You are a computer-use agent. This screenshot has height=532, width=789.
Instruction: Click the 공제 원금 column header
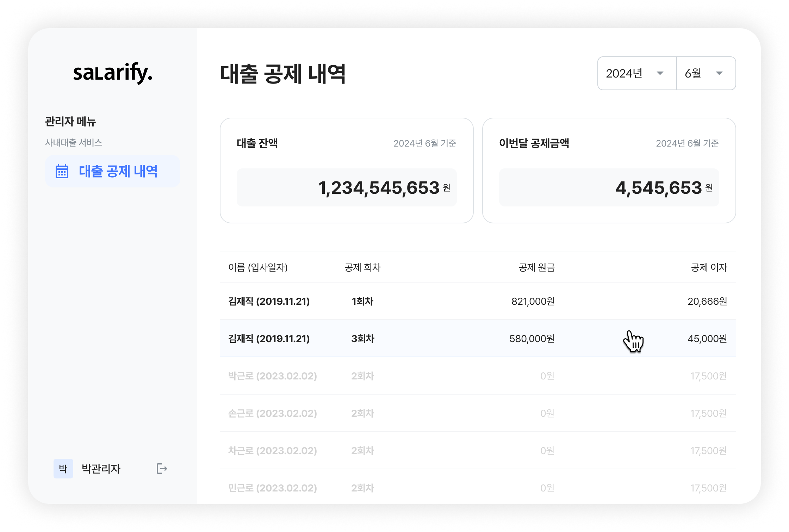(536, 267)
